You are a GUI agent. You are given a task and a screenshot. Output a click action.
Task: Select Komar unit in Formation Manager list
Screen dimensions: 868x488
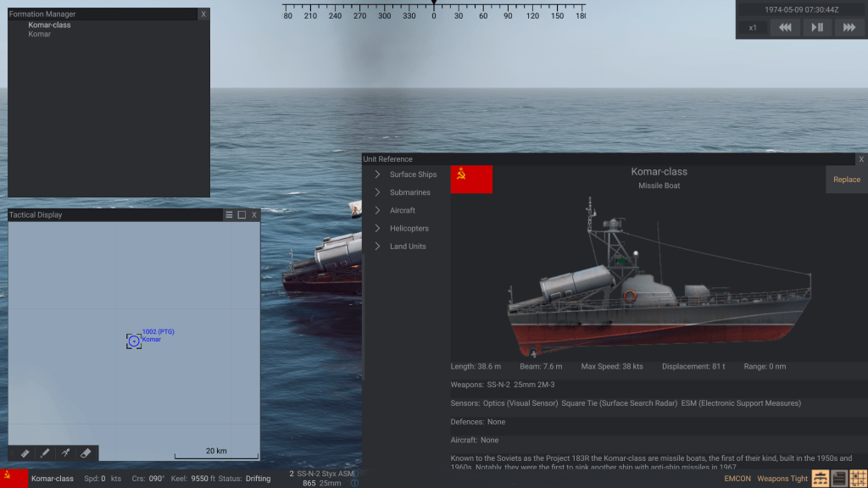(x=40, y=35)
